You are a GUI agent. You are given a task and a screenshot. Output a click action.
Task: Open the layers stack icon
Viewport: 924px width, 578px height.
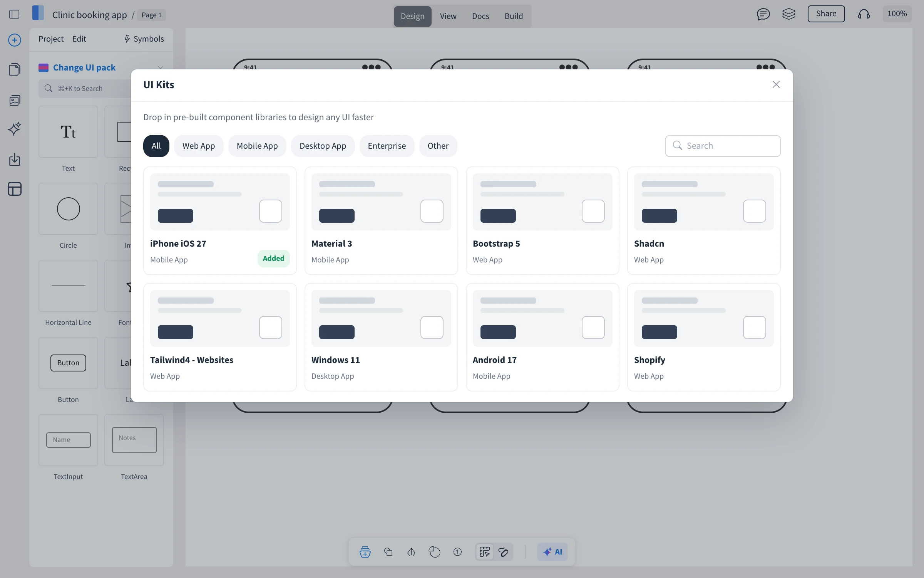tap(789, 14)
